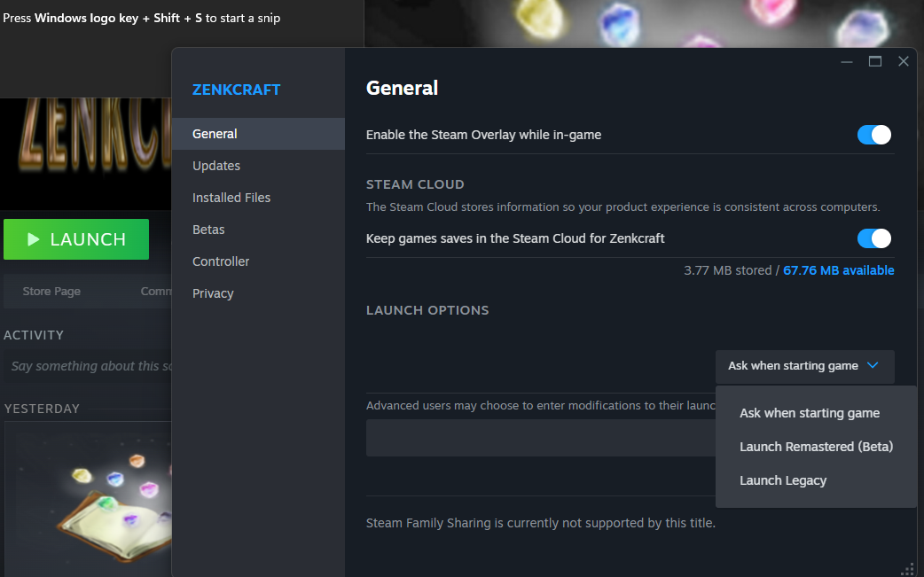The height and width of the screenshot is (577, 924).
Task: Open the Betas tab
Action: click(258, 229)
